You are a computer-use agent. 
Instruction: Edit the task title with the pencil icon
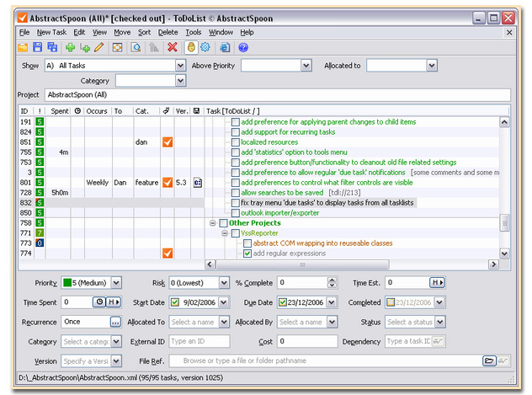point(99,47)
